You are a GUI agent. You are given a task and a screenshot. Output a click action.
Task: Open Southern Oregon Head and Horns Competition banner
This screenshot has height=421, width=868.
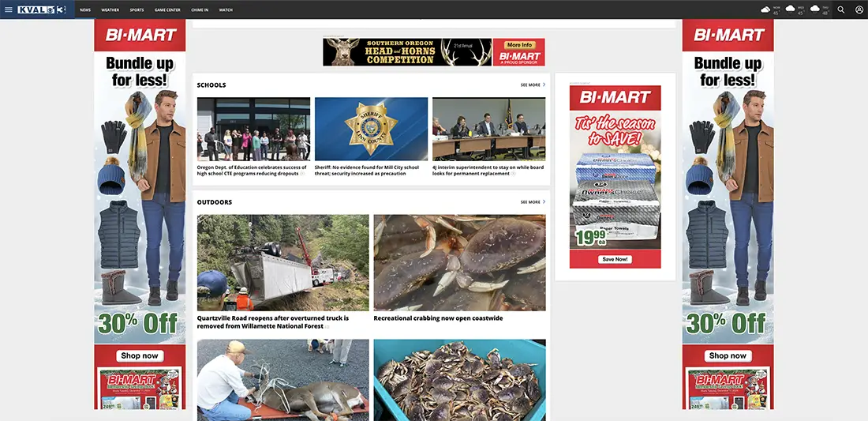407,52
